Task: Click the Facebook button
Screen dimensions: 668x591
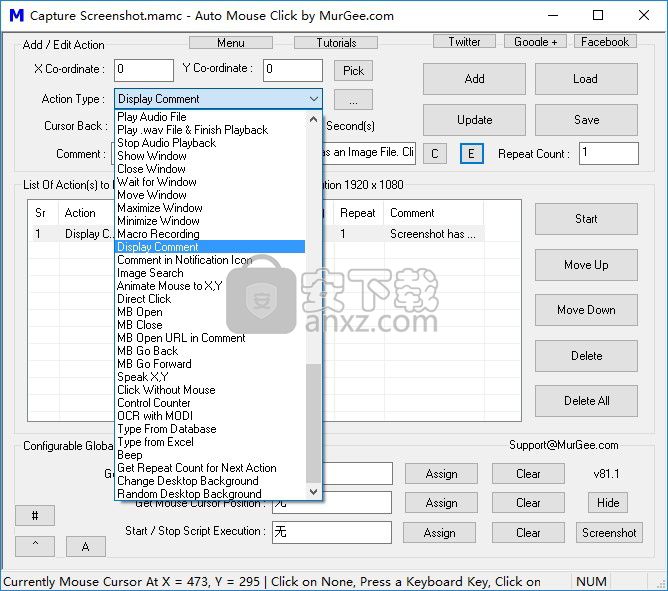Action: 605,41
